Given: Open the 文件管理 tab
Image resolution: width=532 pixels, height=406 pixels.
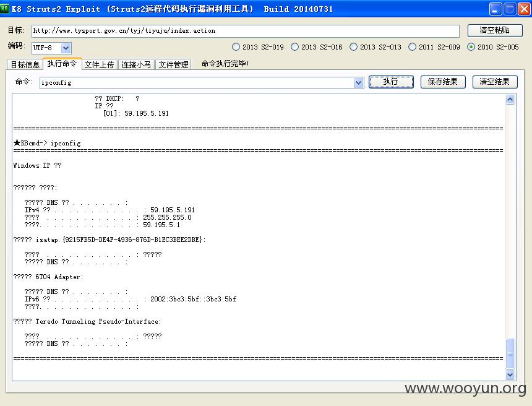Looking at the screenshot, I should coord(173,64).
